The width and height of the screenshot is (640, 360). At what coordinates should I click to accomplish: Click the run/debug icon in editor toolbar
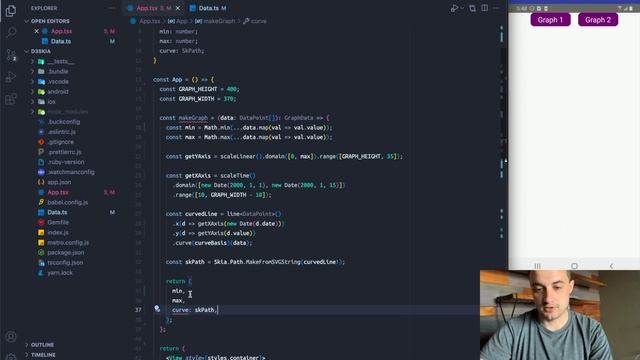coord(455,8)
